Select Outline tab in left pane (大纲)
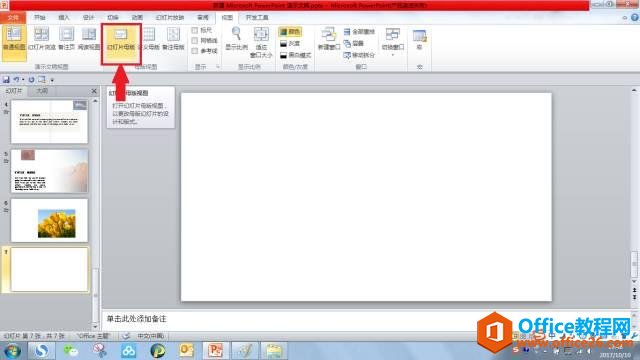This screenshot has width=640, height=360. pyautogui.click(x=42, y=91)
